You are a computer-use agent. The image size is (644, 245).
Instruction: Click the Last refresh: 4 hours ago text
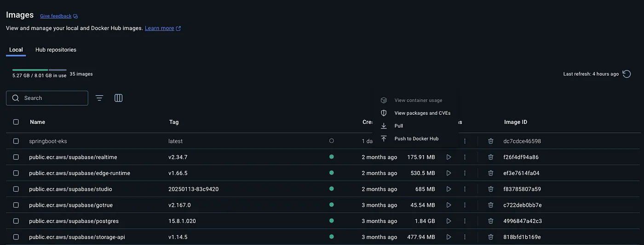[x=591, y=74]
